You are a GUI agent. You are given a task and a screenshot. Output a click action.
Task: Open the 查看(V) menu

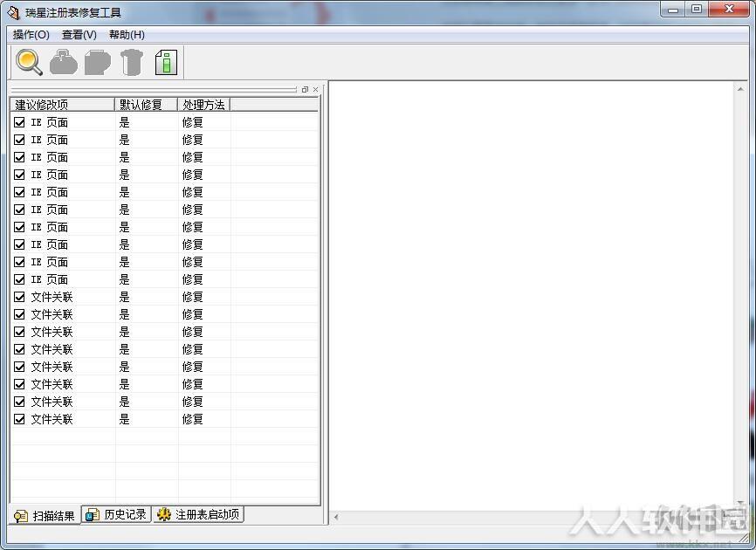[79, 35]
